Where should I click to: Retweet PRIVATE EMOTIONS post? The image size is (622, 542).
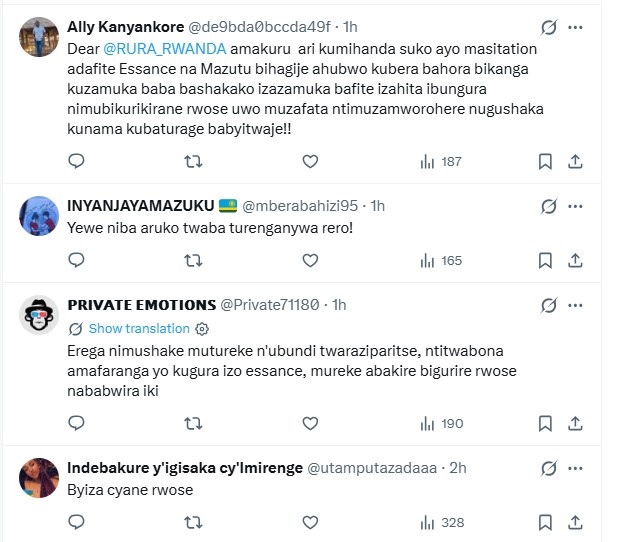tap(193, 423)
